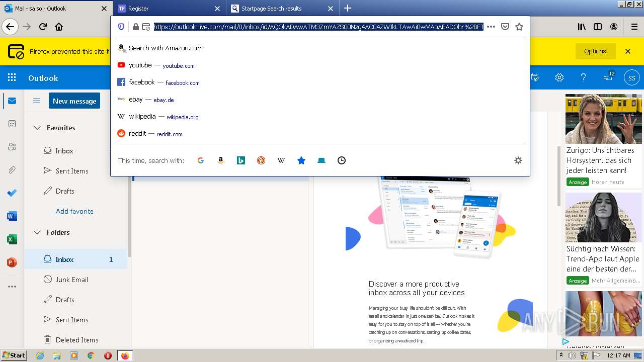Click the Add favorite link
Screen dimensions: 644x362
(x=74, y=211)
